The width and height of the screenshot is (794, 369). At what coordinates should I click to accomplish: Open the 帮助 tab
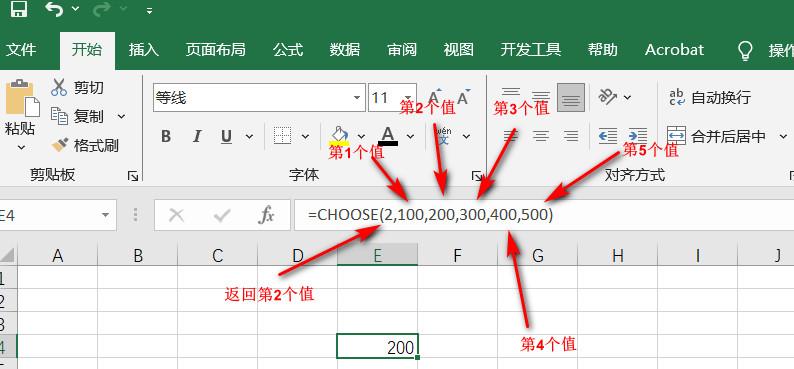603,50
